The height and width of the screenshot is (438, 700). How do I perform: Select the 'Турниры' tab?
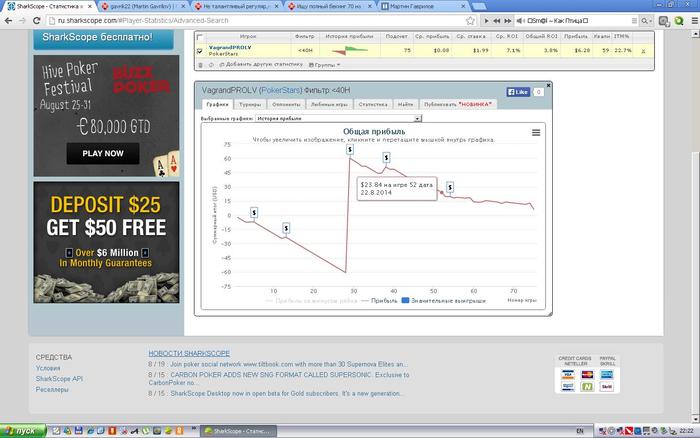(250, 104)
